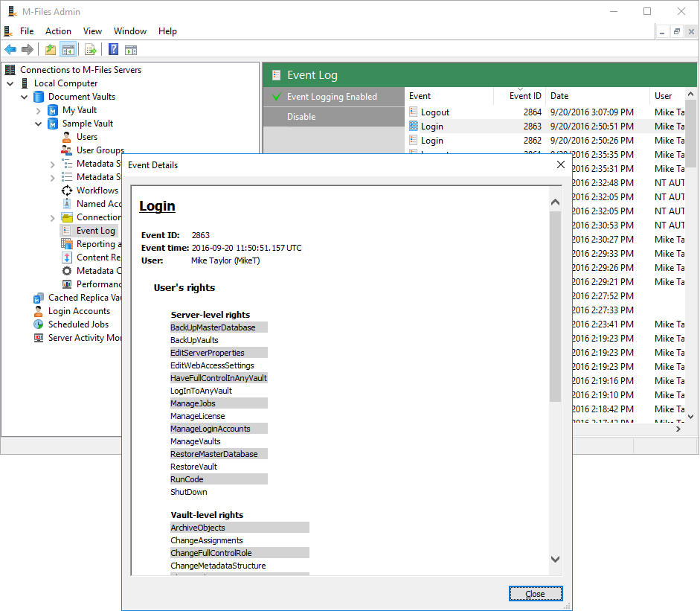Expand the Connections folder node under Sample Vault
700x611 pixels.
coord(52,218)
